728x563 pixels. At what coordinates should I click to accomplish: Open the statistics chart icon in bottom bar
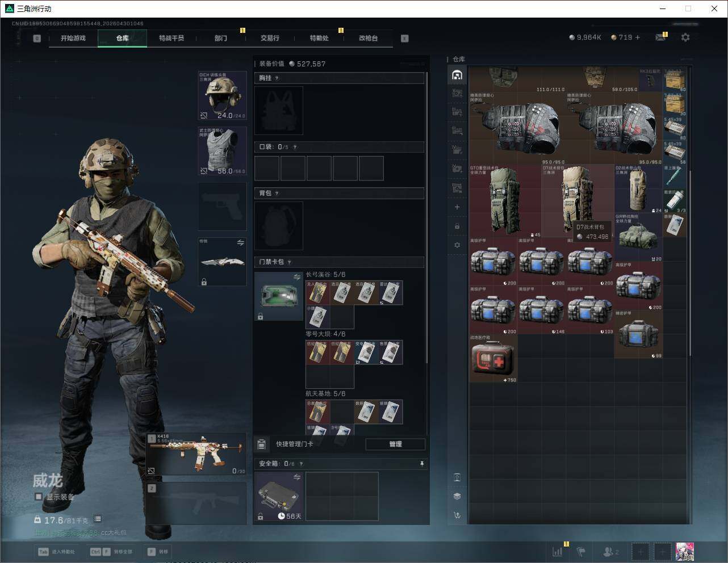[558, 551]
